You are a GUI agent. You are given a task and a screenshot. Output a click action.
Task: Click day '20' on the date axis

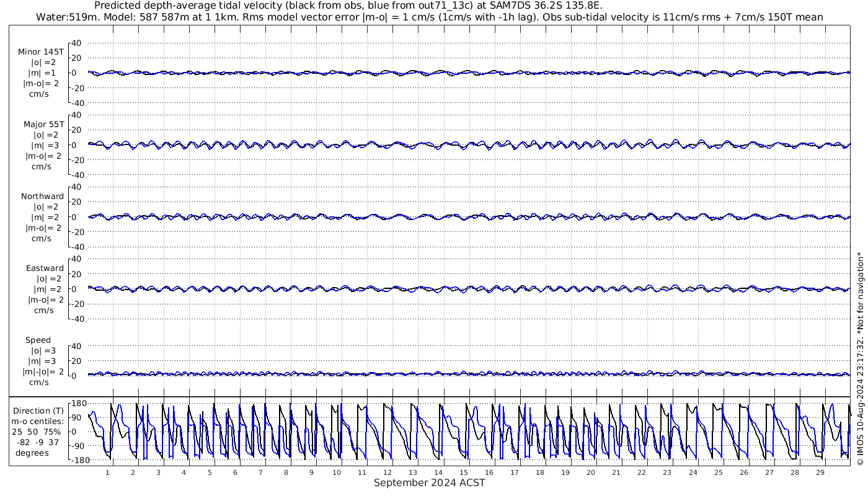(591, 472)
